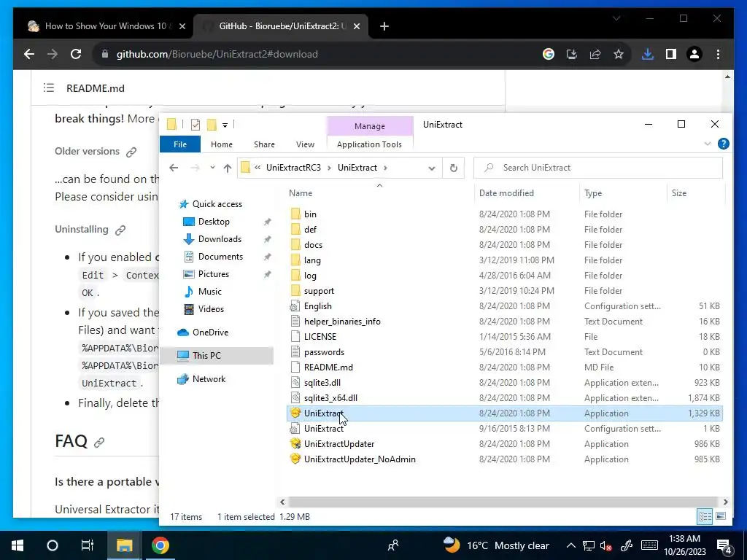Viewport: 747px width, 560px height.
Task: Open Chrome from the taskbar
Action: (160, 545)
